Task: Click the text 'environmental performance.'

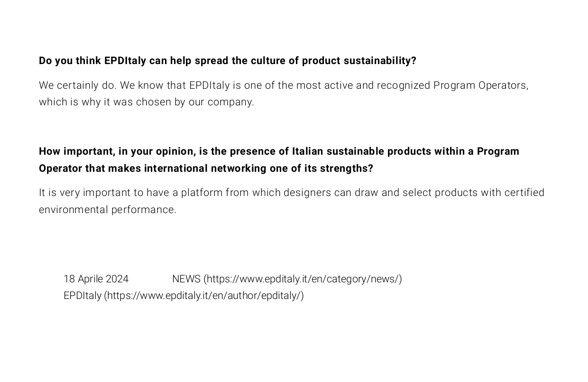Action: [x=108, y=210]
